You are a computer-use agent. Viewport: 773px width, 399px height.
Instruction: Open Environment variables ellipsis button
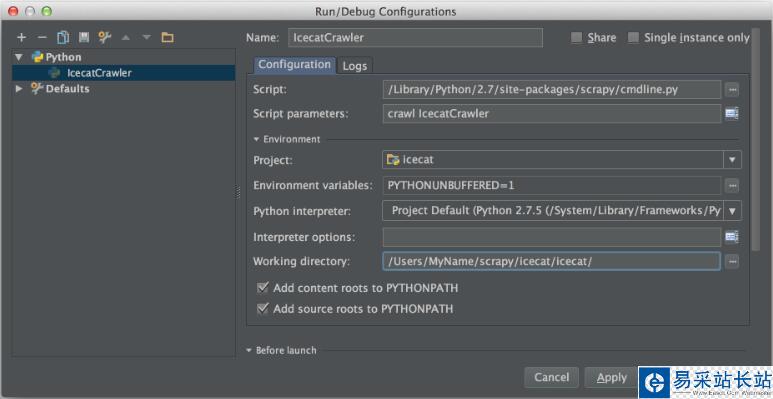click(x=733, y=186)
